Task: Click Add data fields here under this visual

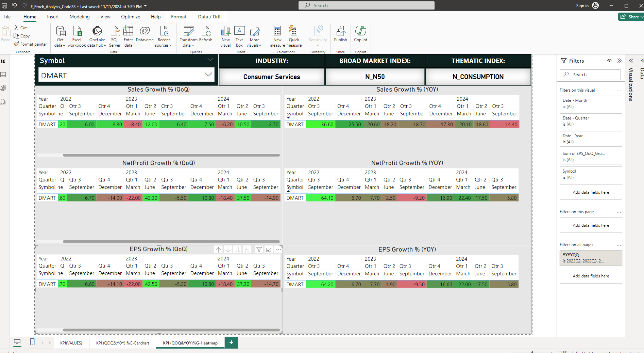Action: coord(591,192)
